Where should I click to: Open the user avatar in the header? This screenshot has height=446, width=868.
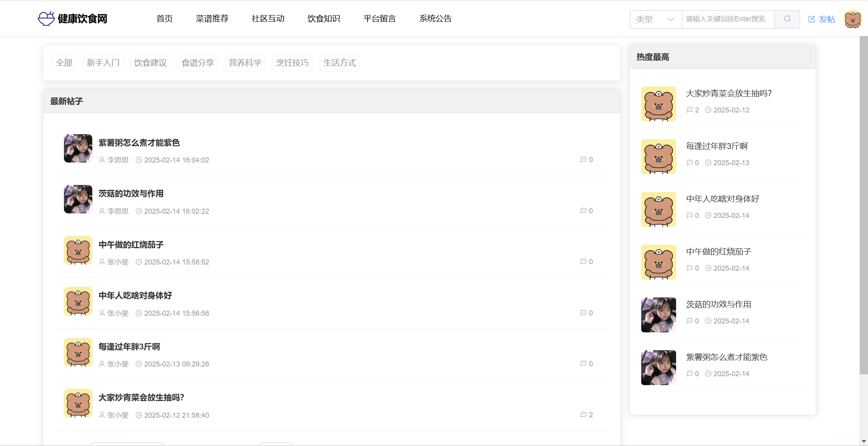tap(852, 19)
